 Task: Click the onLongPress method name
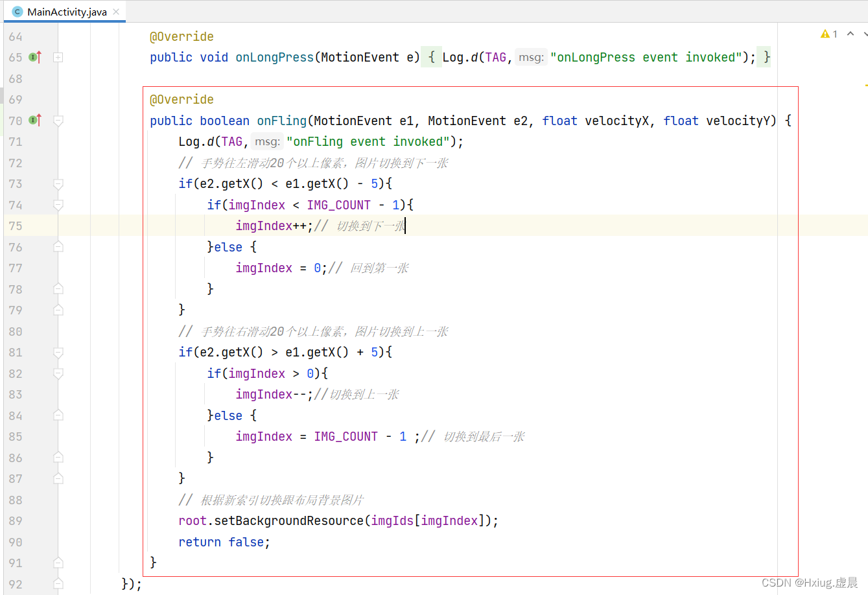point(274,57)
